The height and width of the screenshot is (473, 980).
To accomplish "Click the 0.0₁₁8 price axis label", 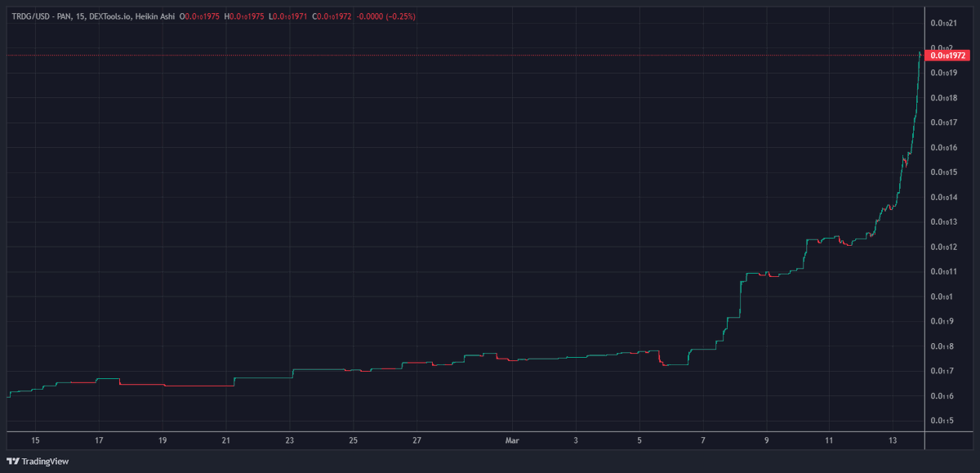I will point(941,346).
